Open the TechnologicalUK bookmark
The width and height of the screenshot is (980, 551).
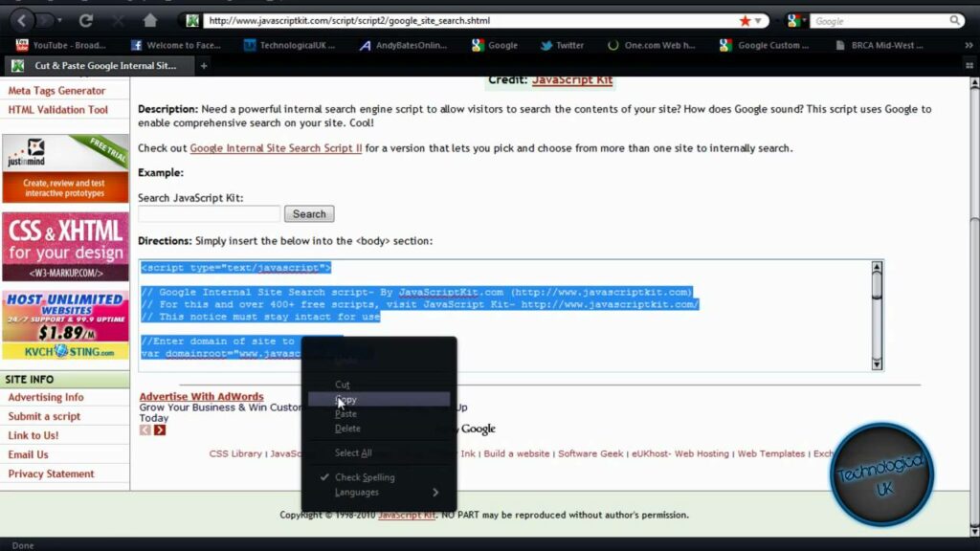click(x=289, y=45)
